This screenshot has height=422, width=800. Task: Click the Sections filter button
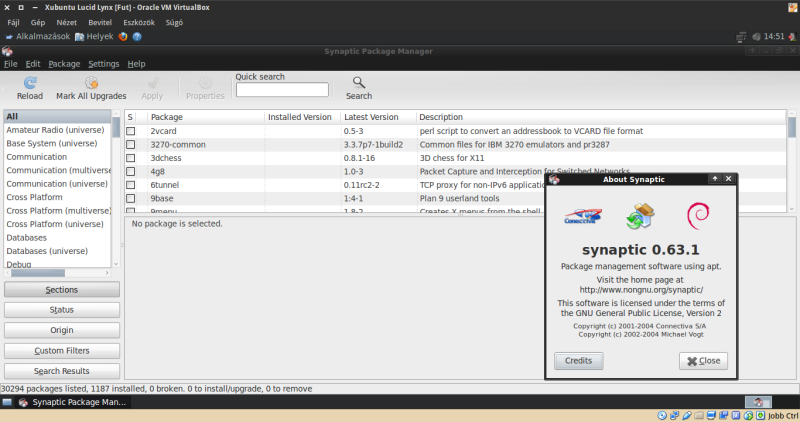point(62,290)
